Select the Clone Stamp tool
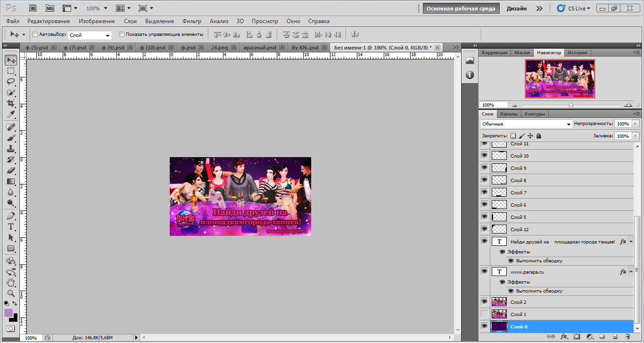The image size is (644, 343). pos(11,149)
